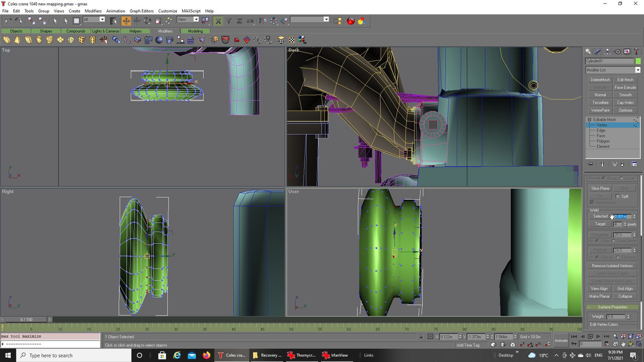Click the Weld Target button

pos(600,224)
